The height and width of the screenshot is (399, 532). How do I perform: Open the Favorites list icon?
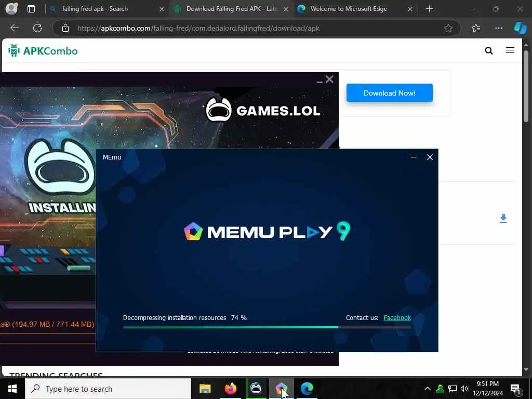(476, 28)
